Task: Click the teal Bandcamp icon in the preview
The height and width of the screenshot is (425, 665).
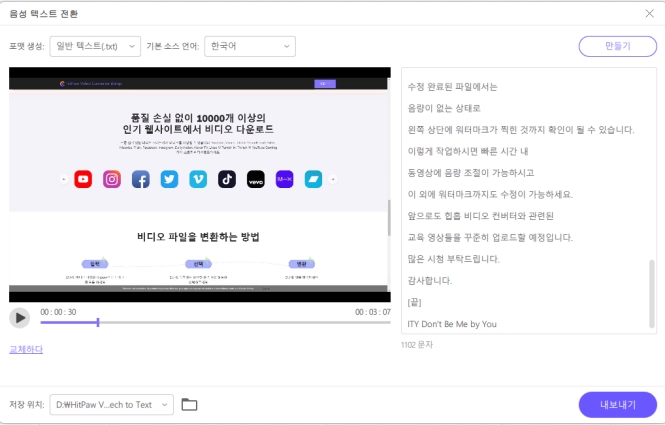Action: [x=313, y=179]
